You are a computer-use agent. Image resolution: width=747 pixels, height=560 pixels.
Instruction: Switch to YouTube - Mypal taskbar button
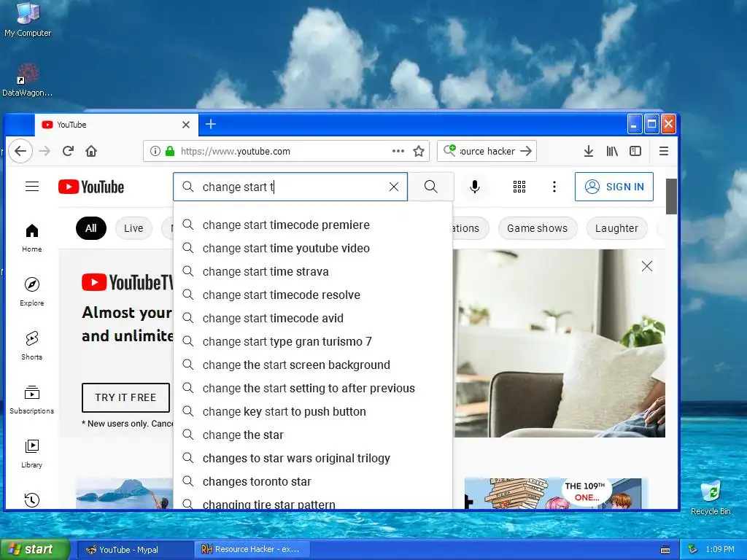click(135, 550)
